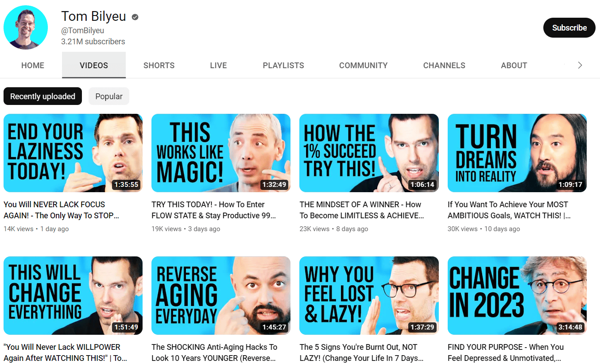Open Tom Bilyeu's channel avatar

point(26,27)
